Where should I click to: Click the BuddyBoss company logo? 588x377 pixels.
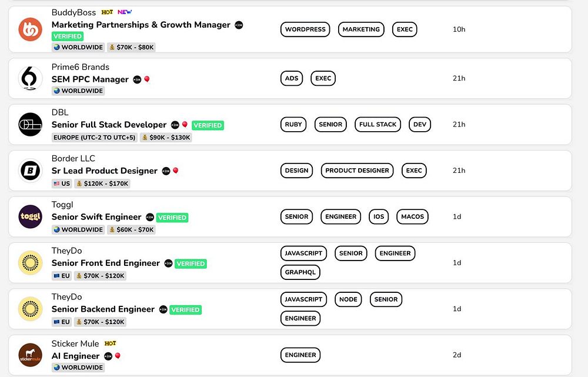(x=30, y=29)
